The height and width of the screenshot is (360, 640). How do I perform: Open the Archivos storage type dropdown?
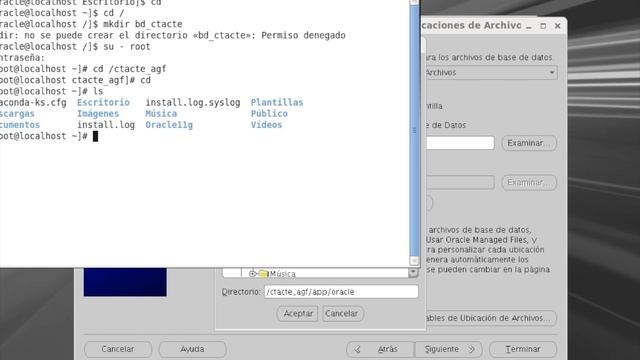point(491,73)
